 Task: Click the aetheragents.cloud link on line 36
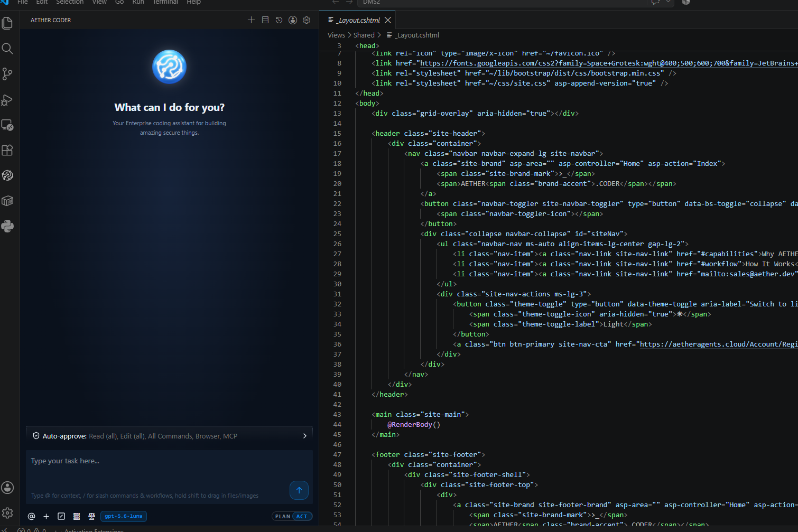[719, 344]
